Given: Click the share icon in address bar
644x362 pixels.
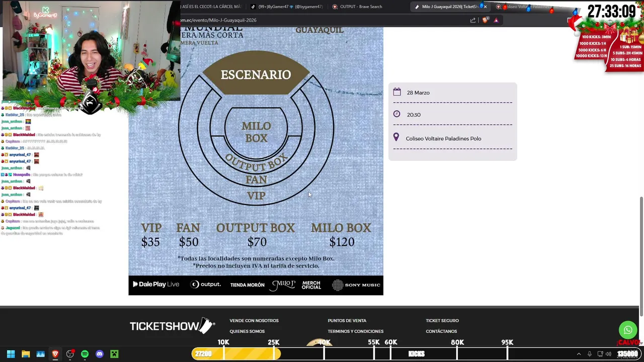Looking at the screenshot, I should pyautogui.click(x=473, y=20).
